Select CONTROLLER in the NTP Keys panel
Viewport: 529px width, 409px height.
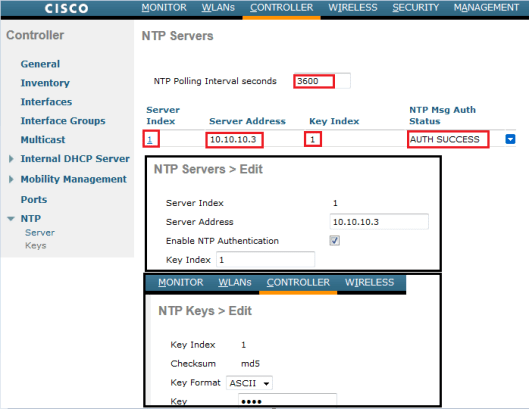pyautogui.click(x=298, y=282)
